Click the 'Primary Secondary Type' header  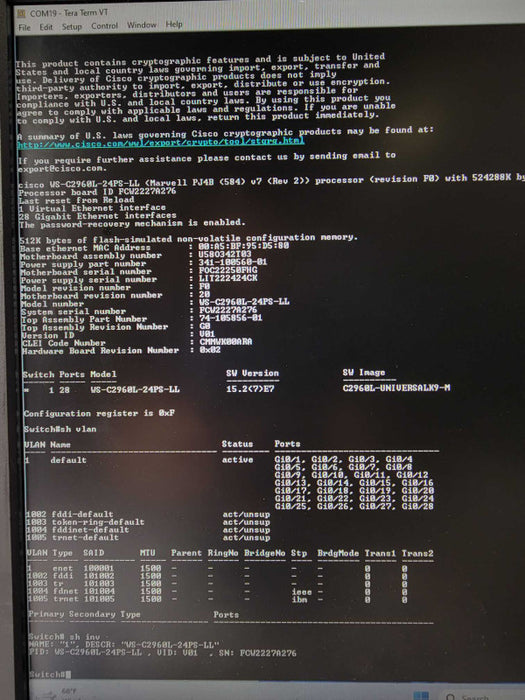pyautogui.click(x=84, y=615)
